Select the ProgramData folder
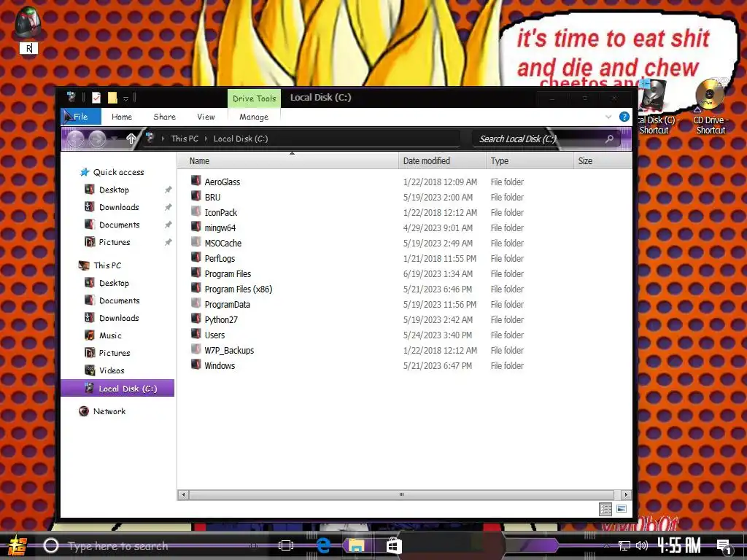747x560 pixels. point(228,304)
